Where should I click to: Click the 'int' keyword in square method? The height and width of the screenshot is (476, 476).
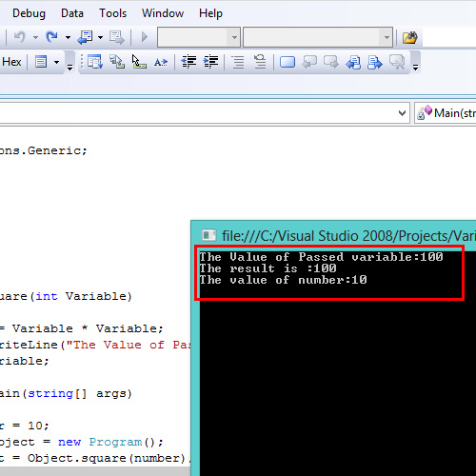(47, 296)
